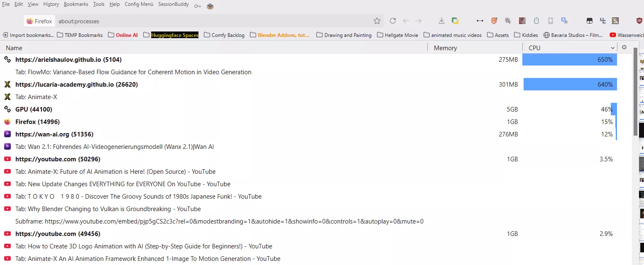Click the mouse-shaped extension icon
This screenshot has width=644, height=265.
click(536, 21)
